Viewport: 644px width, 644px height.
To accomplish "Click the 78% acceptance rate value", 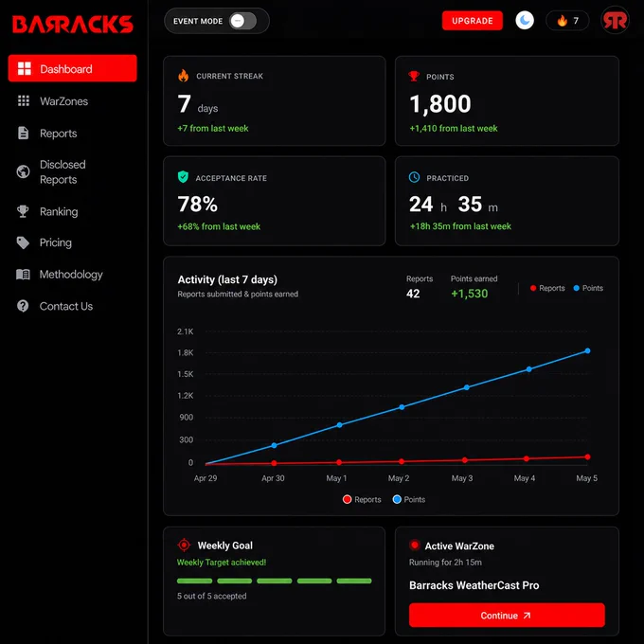I will (x=198, y=204).
